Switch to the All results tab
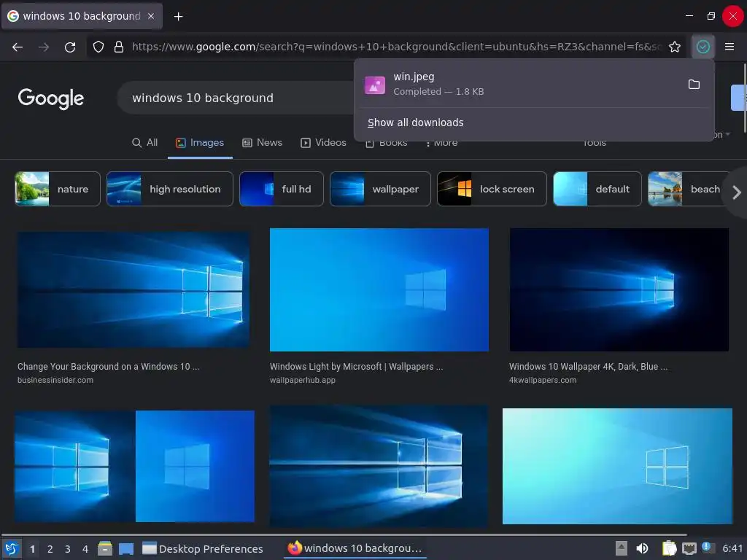This screenshot has width=747, height=560. (145, 142)
